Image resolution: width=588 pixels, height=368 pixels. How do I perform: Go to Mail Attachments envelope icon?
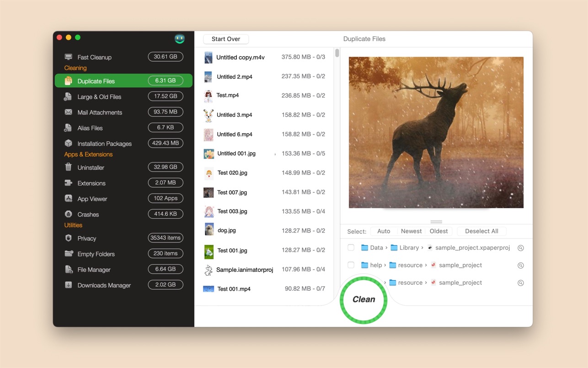point(68,112)
